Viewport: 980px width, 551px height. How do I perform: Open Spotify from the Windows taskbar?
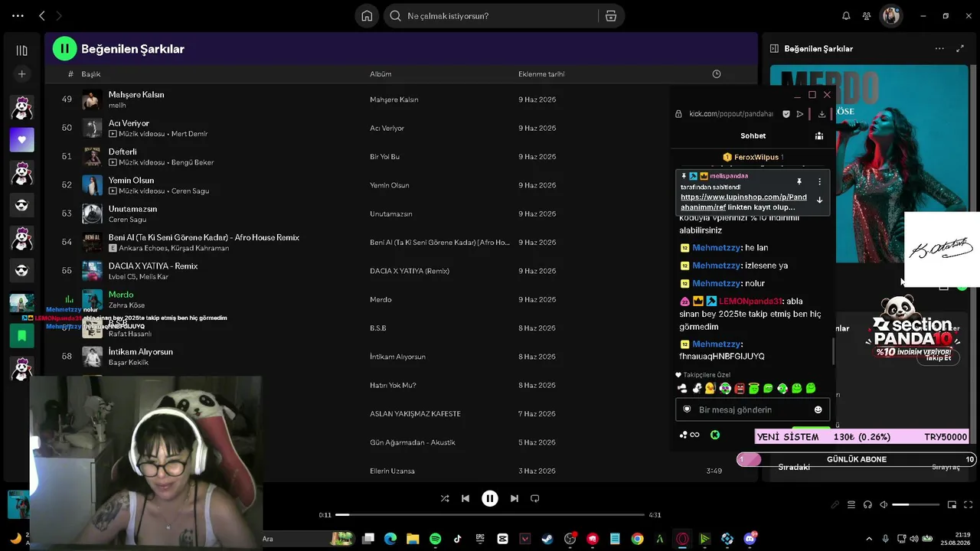pyautogui.click(x=435, y=539)
